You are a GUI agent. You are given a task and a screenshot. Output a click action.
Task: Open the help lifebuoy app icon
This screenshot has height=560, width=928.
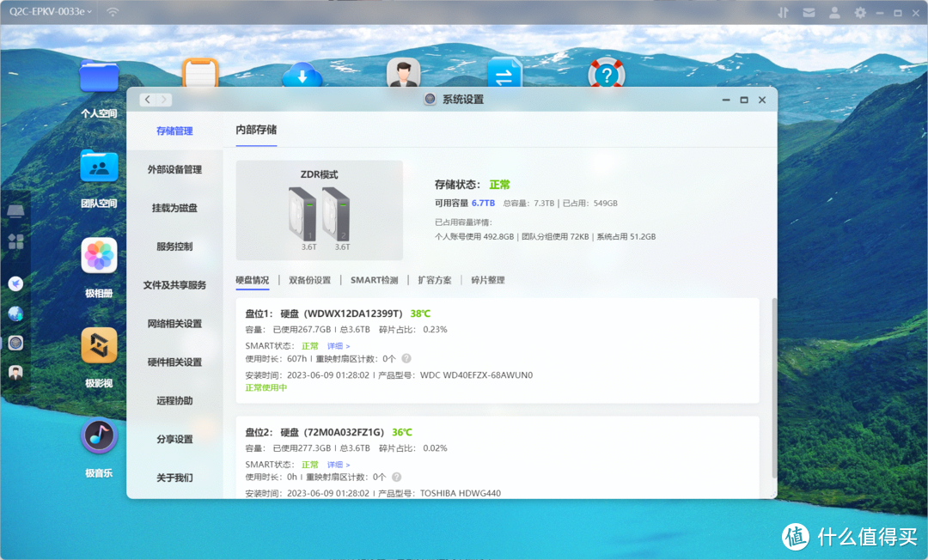pyautogui.click(x=607, y=75)
